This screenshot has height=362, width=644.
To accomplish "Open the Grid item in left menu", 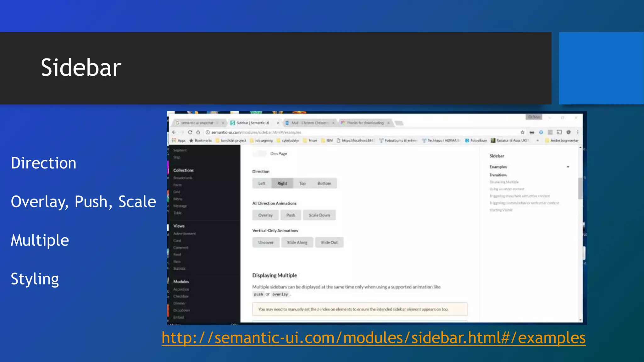I will click(177, 192).
